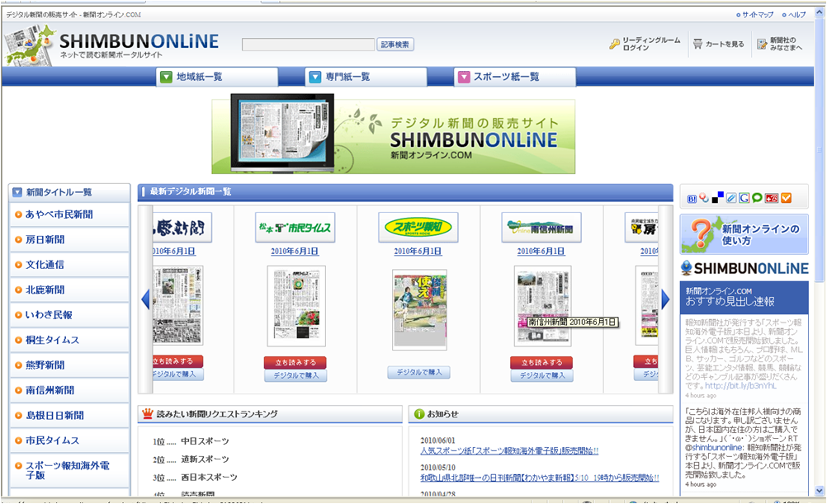Select 文化通信 in the title list
Screen dimensions: 827x504
coord(69,265)
